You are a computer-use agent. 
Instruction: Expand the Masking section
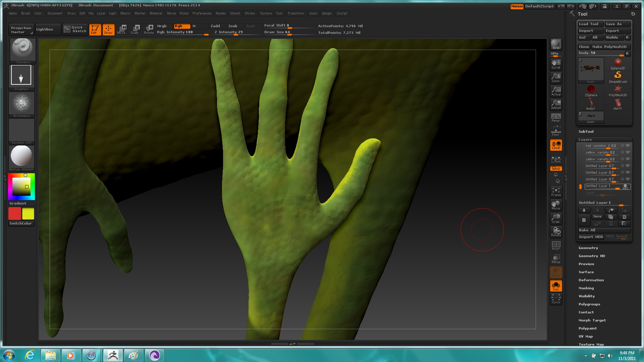[x=586, y=288]
